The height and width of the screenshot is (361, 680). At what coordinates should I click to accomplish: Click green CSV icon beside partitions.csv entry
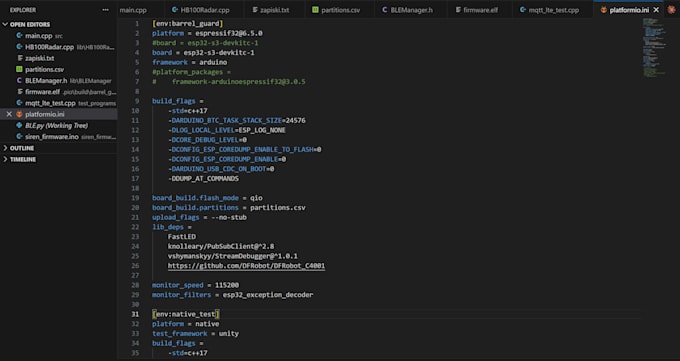(x=19, y=69)
